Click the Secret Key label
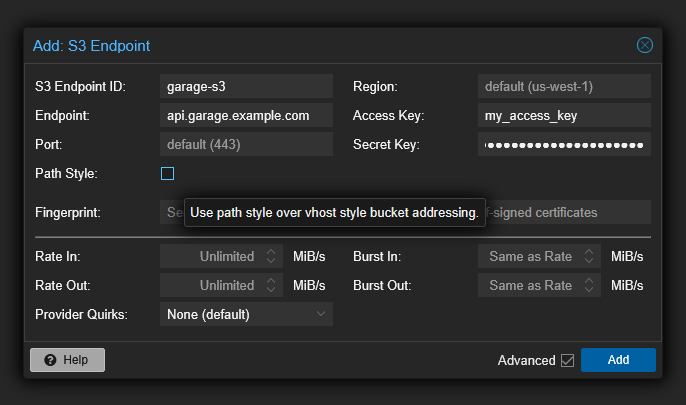The height and width of the screenshot is (405, 686). pyautogui.click(x=386, y=144)
